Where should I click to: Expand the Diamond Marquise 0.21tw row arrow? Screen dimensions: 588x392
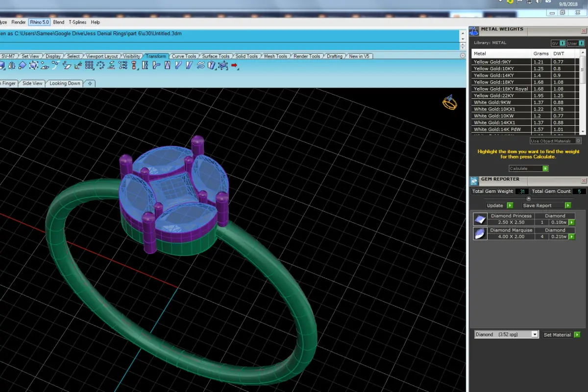click(x=571, y=236)
